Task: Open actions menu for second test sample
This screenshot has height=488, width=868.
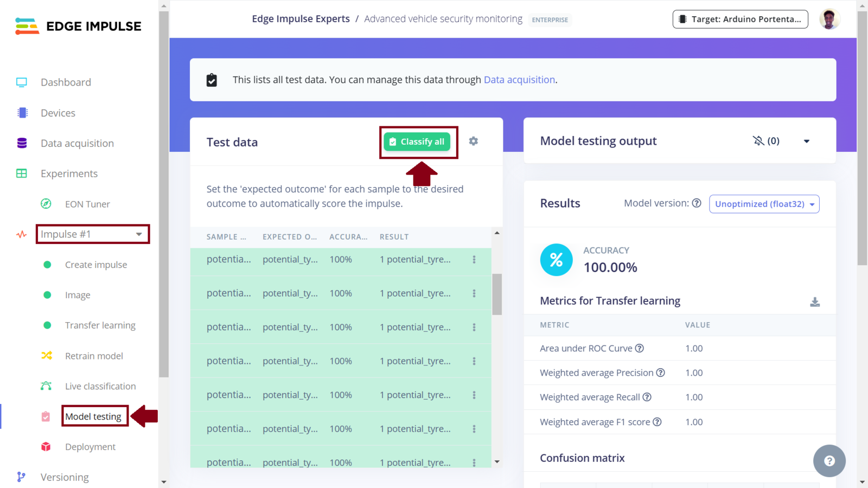Action: point(474,293)
